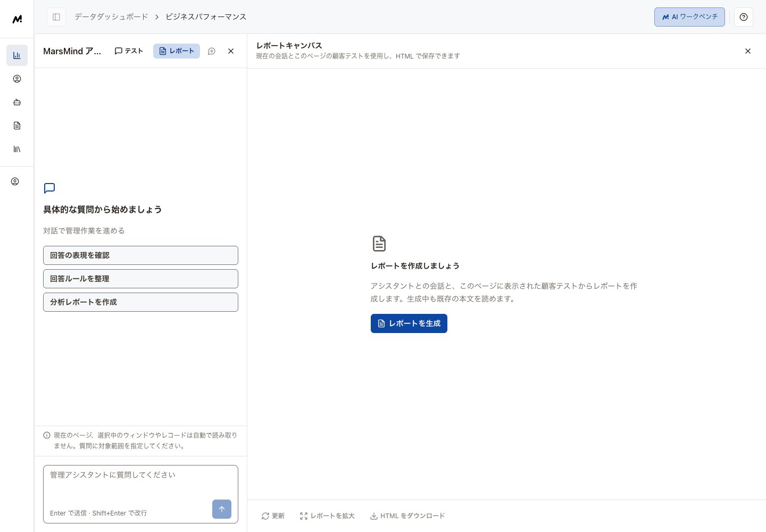Click 更新 to refresh the report
The width and height of the screenshot is (766, 532).
pyautogui.click(x=273, y=516)
